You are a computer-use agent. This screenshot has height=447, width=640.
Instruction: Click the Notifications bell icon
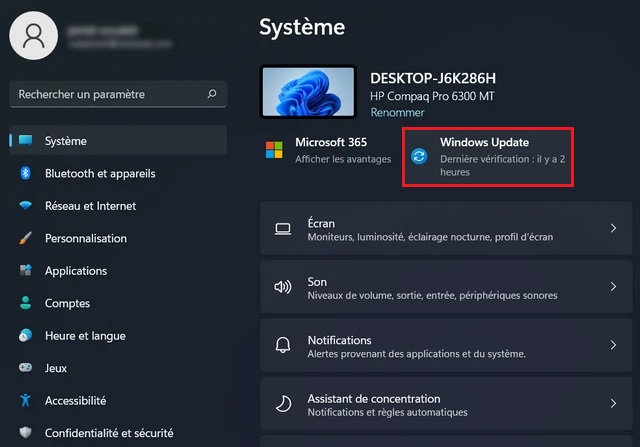pyautogui.click(x=283, y=345)
